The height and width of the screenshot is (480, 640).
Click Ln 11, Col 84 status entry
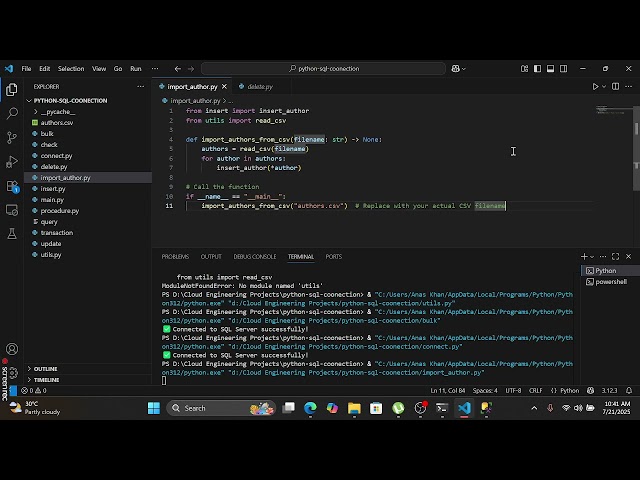[448, 391]
